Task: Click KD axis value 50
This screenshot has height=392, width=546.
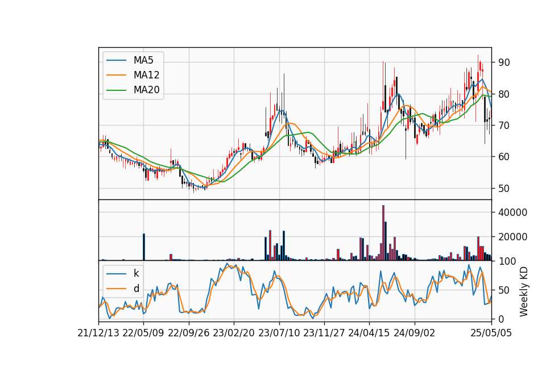Action: pyautogui.click(x=504, y=290)
